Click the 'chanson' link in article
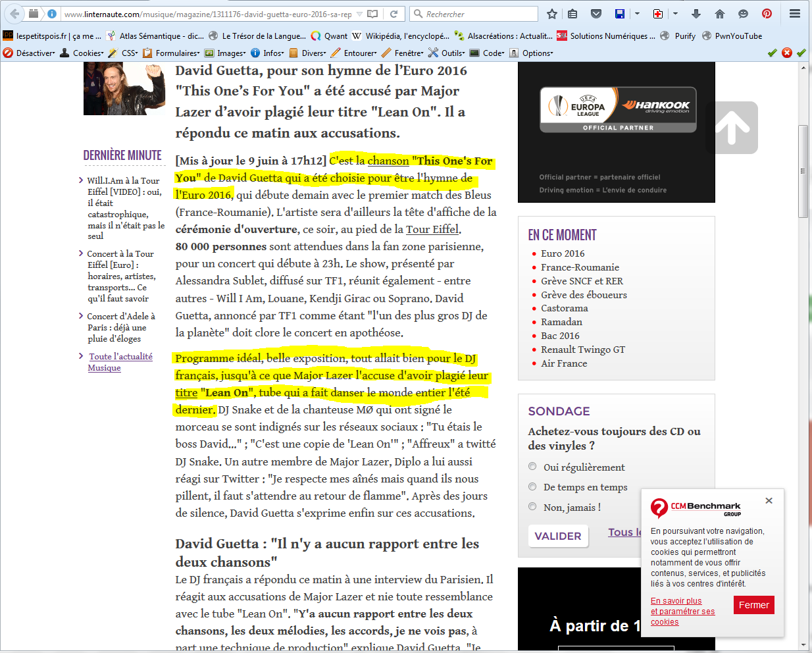The width and height of the screenshot is (812, 653). click(388, 161)
